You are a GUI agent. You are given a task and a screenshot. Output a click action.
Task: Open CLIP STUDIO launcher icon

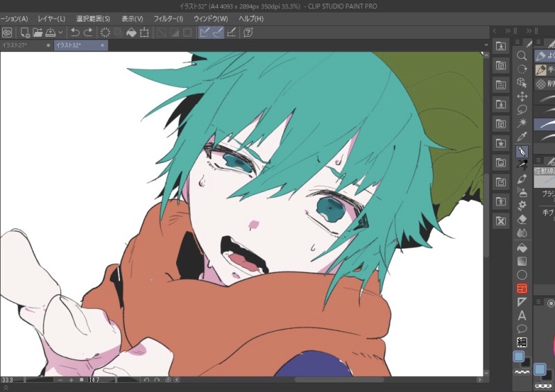point(7,33)
